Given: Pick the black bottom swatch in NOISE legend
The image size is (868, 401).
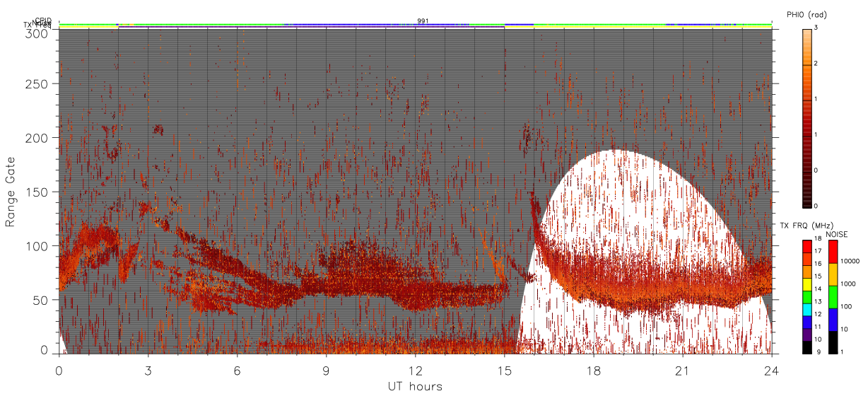Looking at the screenshot, I should click(x=833, y=342).
